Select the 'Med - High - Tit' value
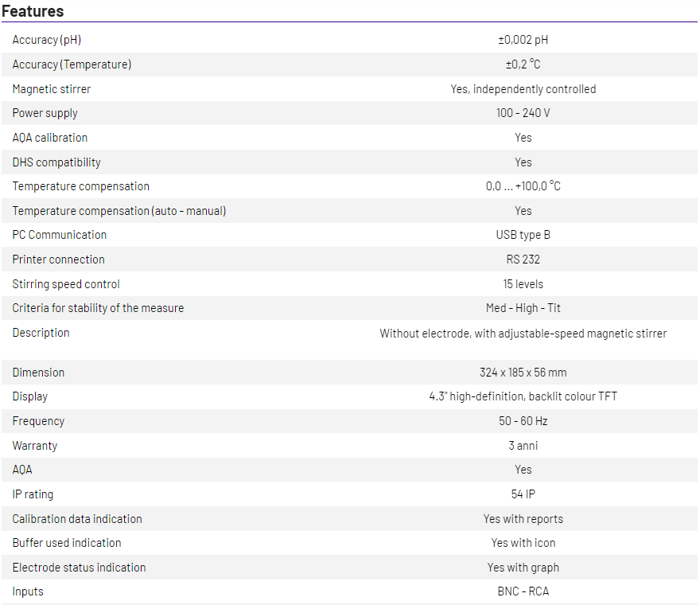700x605 pixels. point(523,308)
